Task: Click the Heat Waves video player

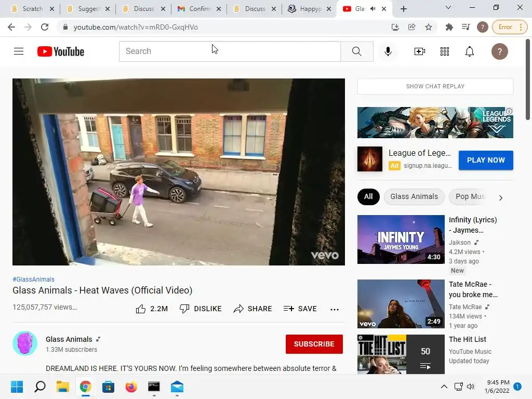Action: [179, 172]
